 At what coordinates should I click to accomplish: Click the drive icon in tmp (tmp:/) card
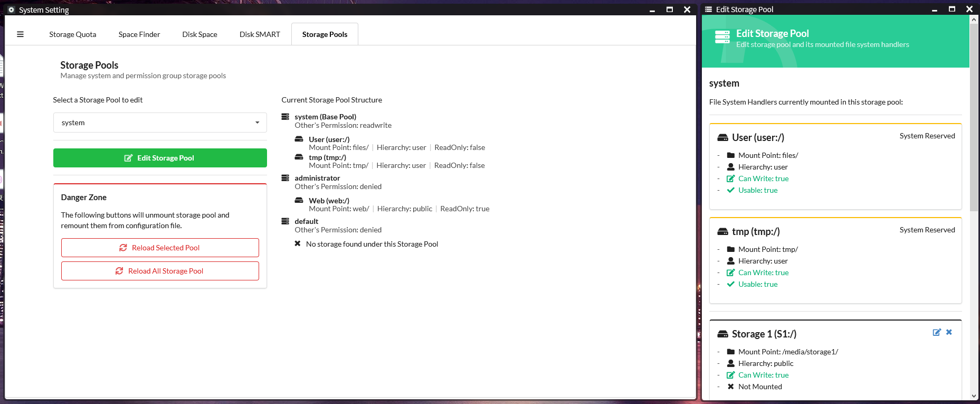tap(722, 232)
